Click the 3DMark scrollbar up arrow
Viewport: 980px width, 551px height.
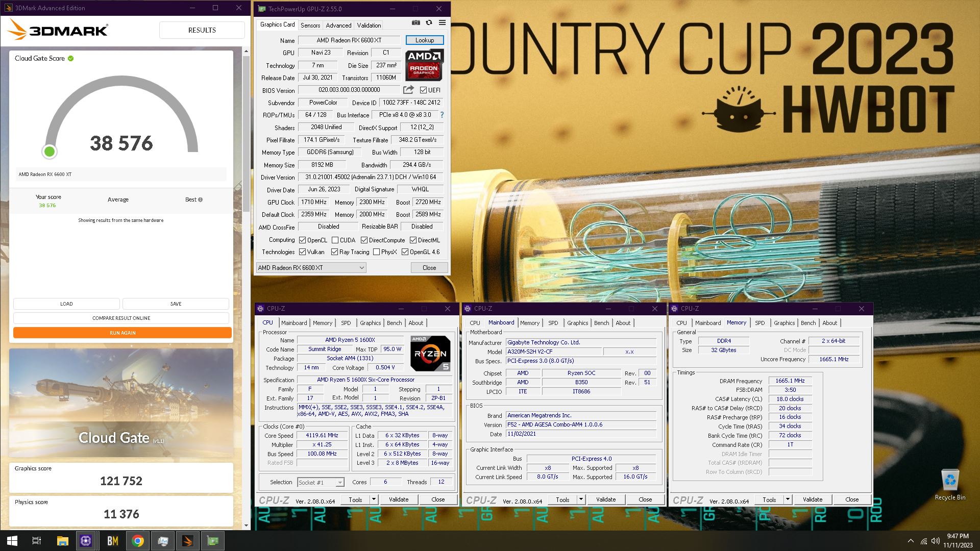(246, 51)
